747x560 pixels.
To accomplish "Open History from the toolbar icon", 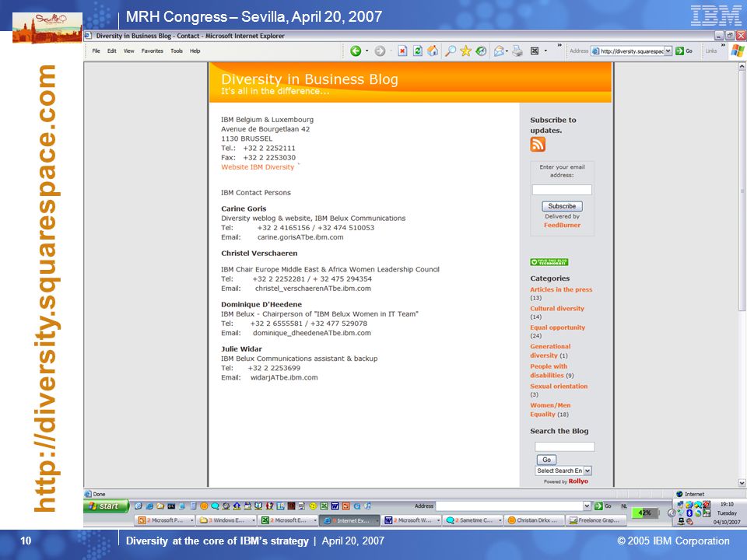I will (x=481, y=51).
